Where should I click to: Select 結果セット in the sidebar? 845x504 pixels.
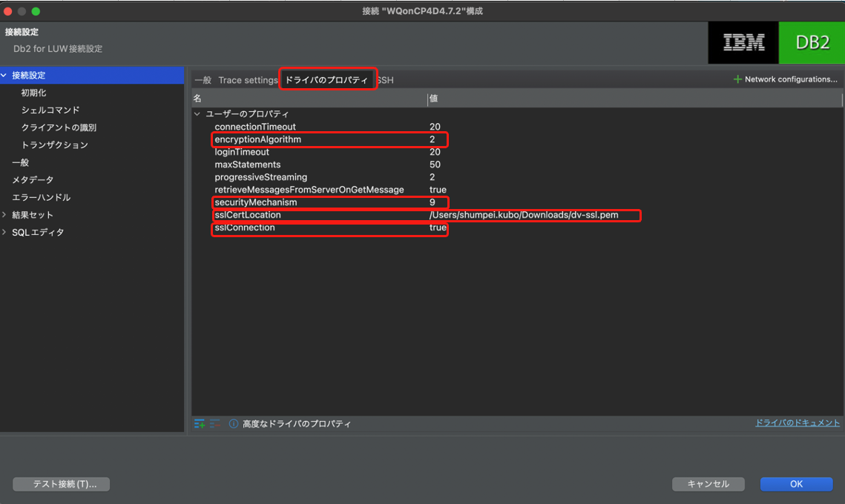pos(33,215)
